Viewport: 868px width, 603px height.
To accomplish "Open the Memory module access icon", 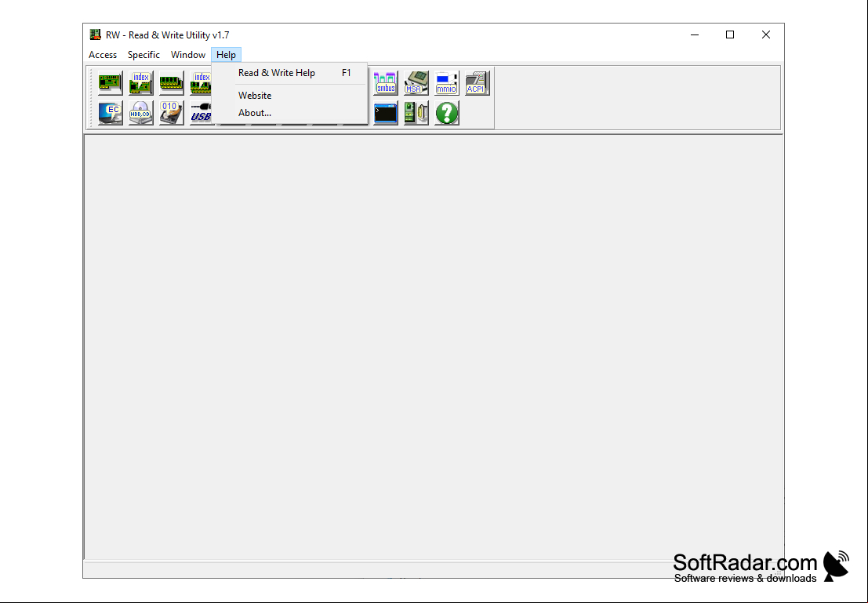I will (x=171, y=82).
